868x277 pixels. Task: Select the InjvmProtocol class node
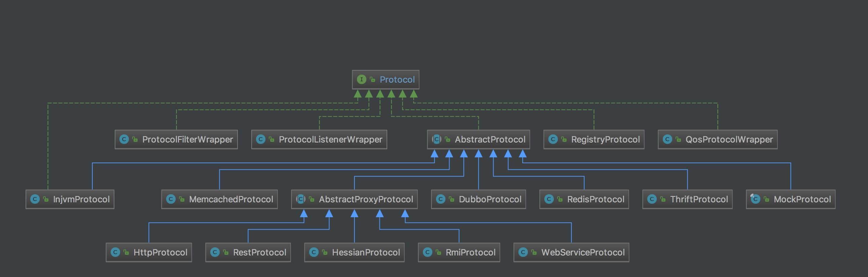pos(70,199)
